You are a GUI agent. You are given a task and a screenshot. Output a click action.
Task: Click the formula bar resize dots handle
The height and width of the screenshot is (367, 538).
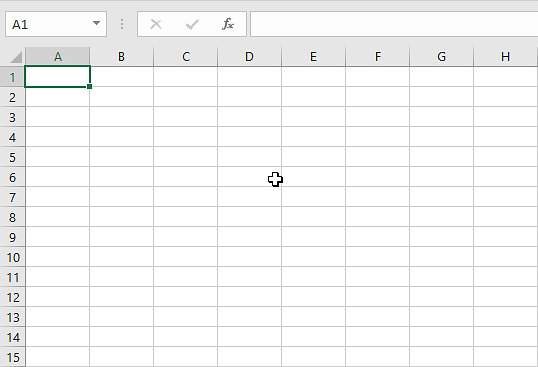(x=122, y=24)
